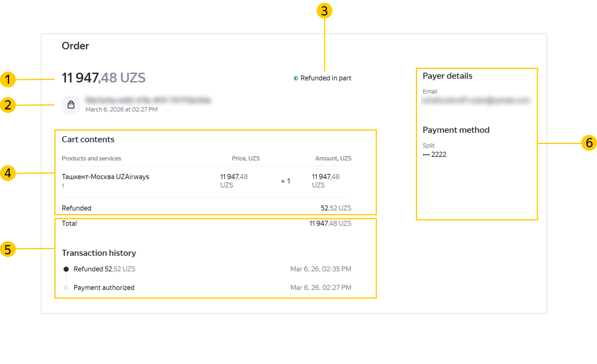The image size is (597, 364).
Task: Click the "Amount, UZS" column header
Action: [x=333, y=158]
